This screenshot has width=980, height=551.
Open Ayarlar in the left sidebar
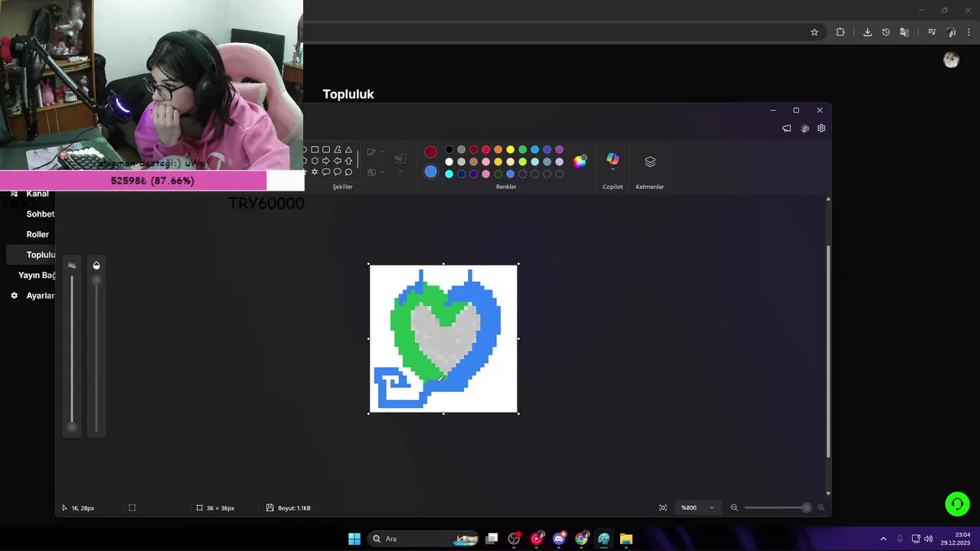(40, 295)
